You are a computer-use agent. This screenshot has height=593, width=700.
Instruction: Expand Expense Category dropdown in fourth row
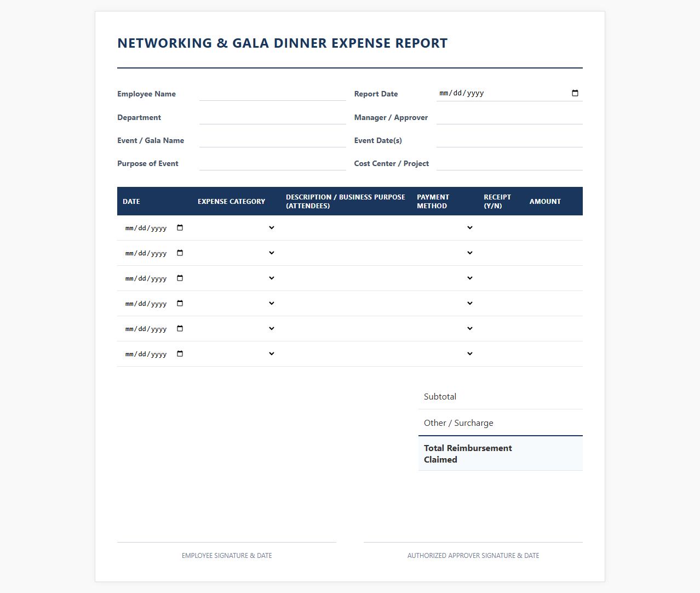(x=236, y=304)
